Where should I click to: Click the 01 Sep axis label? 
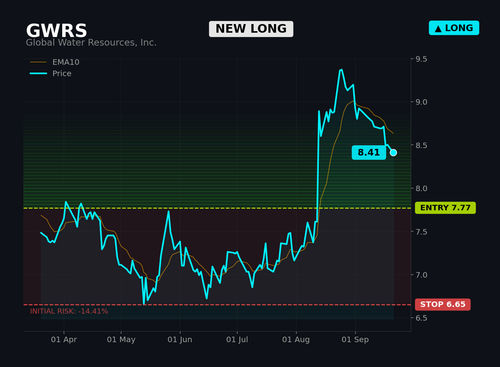click(x=355, y=340)
